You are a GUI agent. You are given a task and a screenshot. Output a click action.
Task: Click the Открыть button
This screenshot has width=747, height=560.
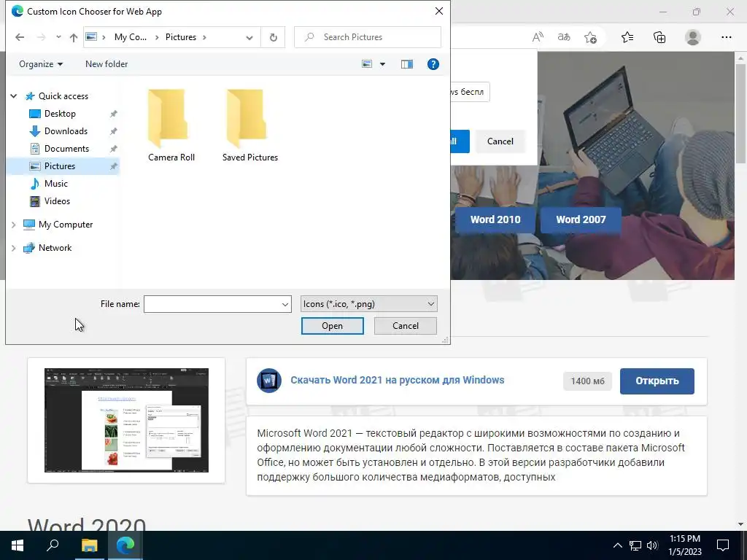point(657,381)
